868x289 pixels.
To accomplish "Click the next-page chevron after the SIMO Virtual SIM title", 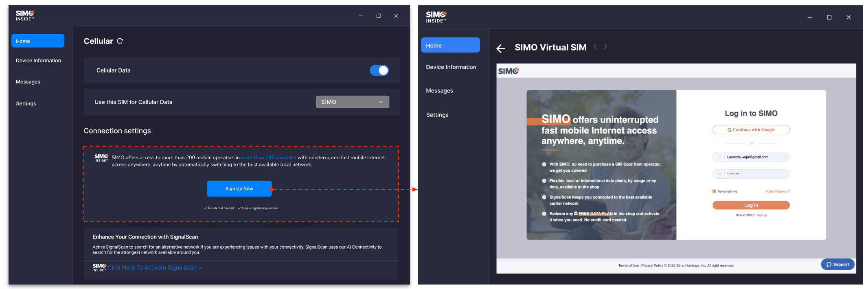I will [605, 47].
